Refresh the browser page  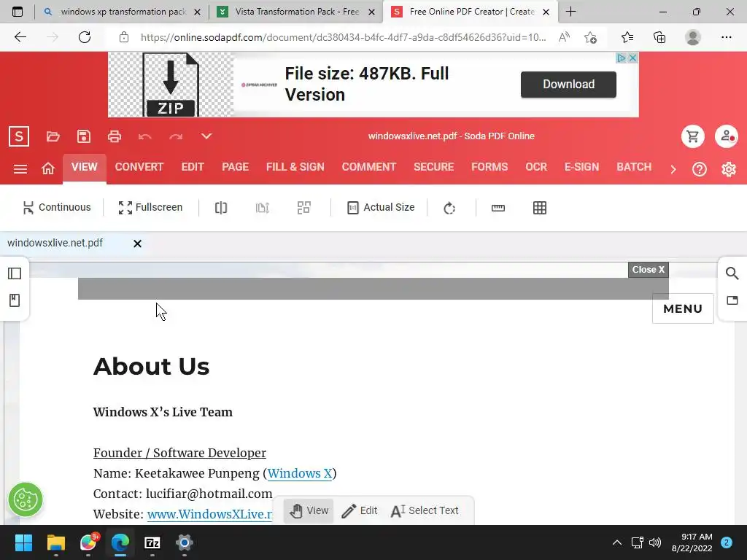(x=85, y=37)
